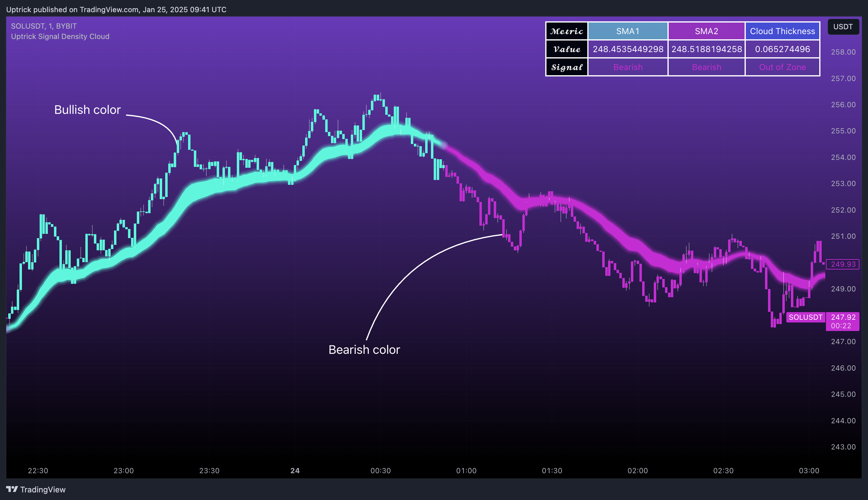Screen dimensions: 868x500
Task: Click the 23:00 time axis label
Action: pyautogui.click(x=124, y=471)
